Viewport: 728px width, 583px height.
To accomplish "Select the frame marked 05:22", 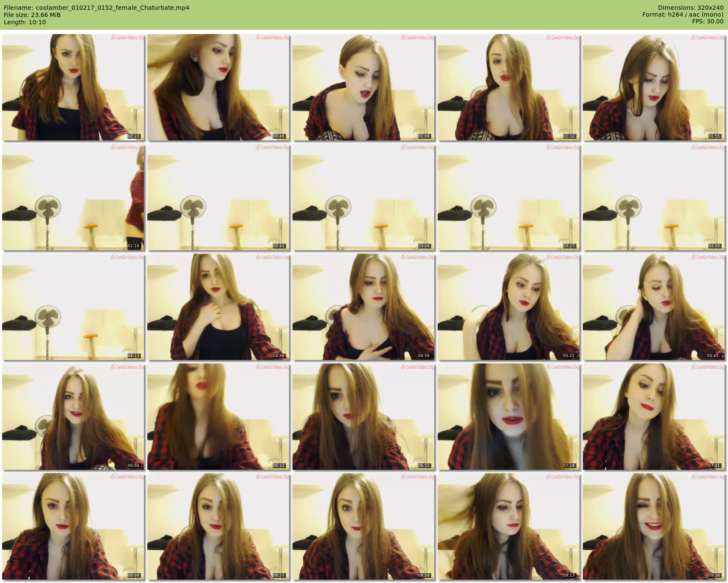I will [509, 307].
